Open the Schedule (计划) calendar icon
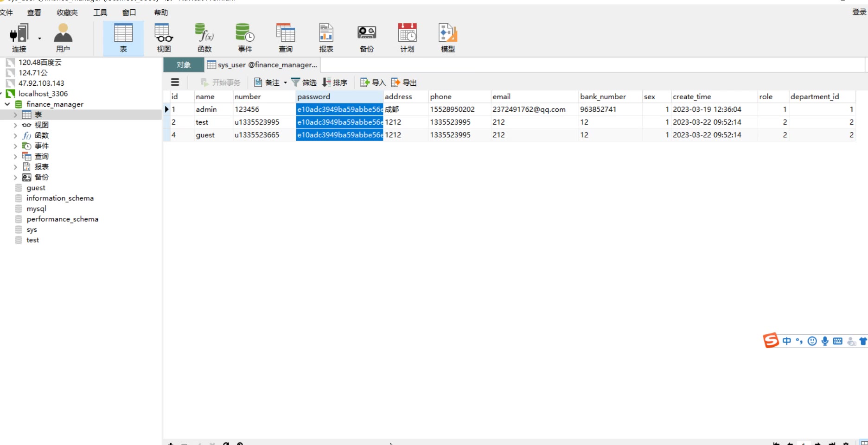The image size is (868, 445). (407, 34)
